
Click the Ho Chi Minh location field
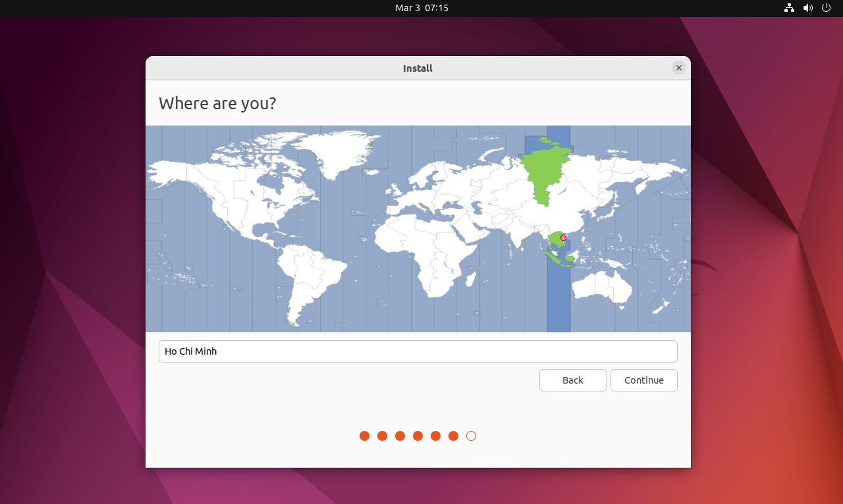(418, 351)
